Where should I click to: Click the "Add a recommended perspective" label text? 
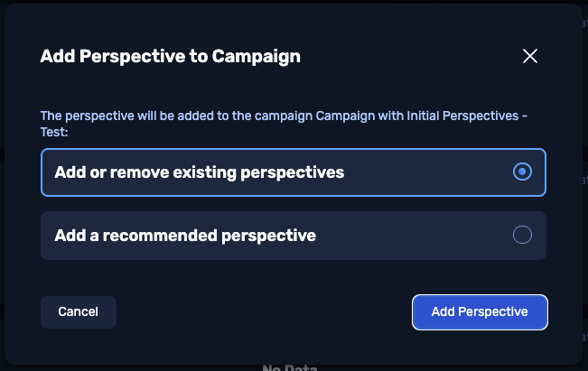pyautogui.click(x=185, y=236)
